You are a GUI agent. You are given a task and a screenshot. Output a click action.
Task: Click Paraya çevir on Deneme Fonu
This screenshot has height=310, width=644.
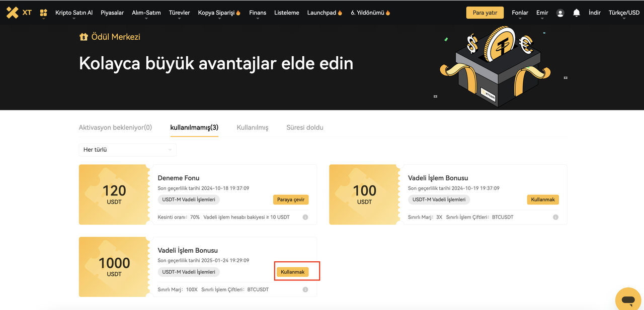[x=291, y=199]
